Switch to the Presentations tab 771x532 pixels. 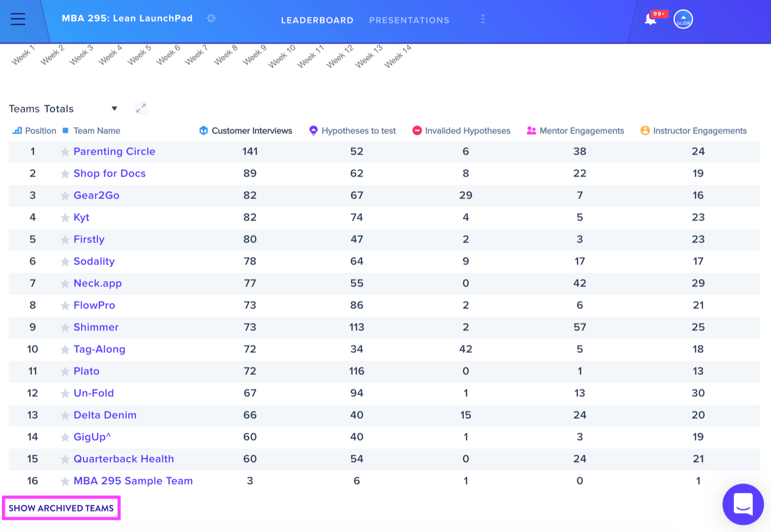(x=409, y=20)
